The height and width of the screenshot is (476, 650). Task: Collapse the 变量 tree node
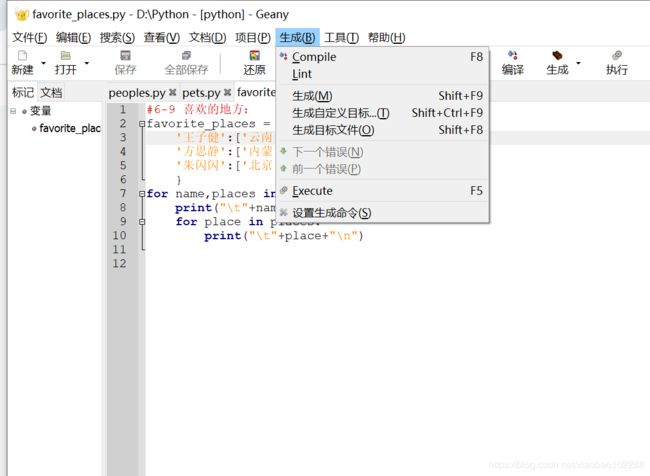tap(13, 111)
